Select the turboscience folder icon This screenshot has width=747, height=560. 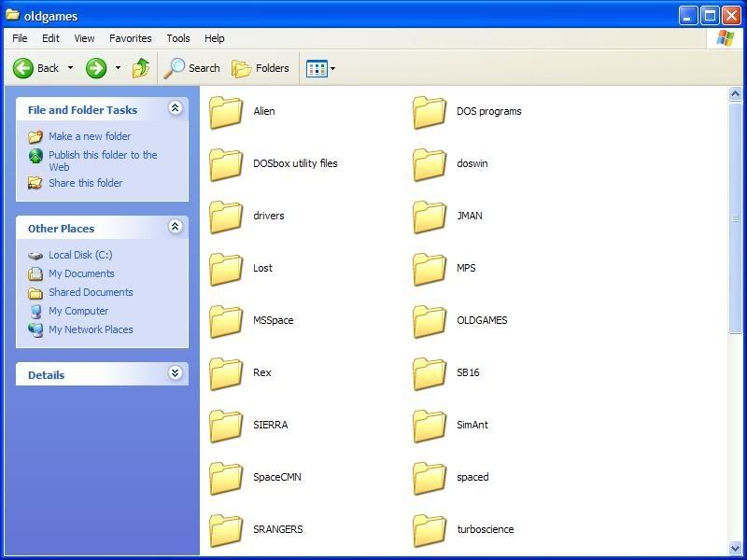coord(430,530)
